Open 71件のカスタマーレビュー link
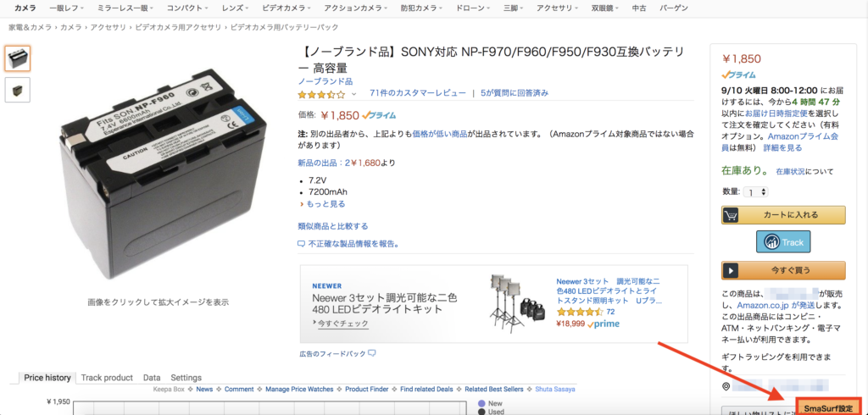This screenshot has height=415, width=868. tap(417, 93)
